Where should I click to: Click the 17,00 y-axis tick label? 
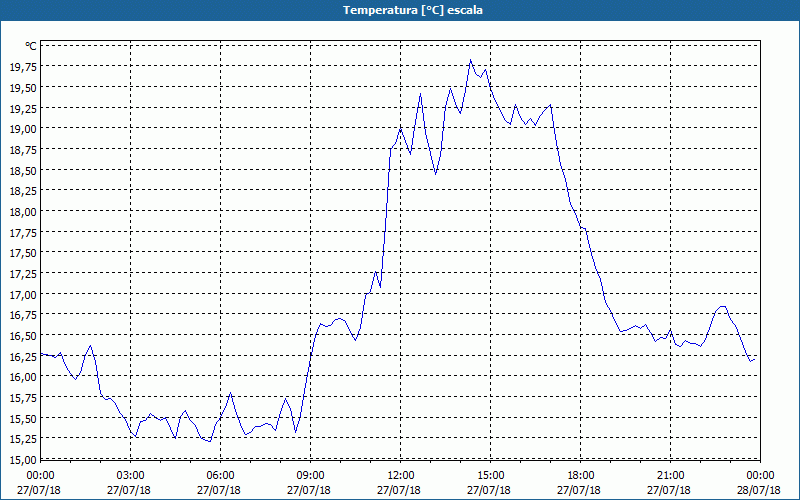click(x=23, y=294)
